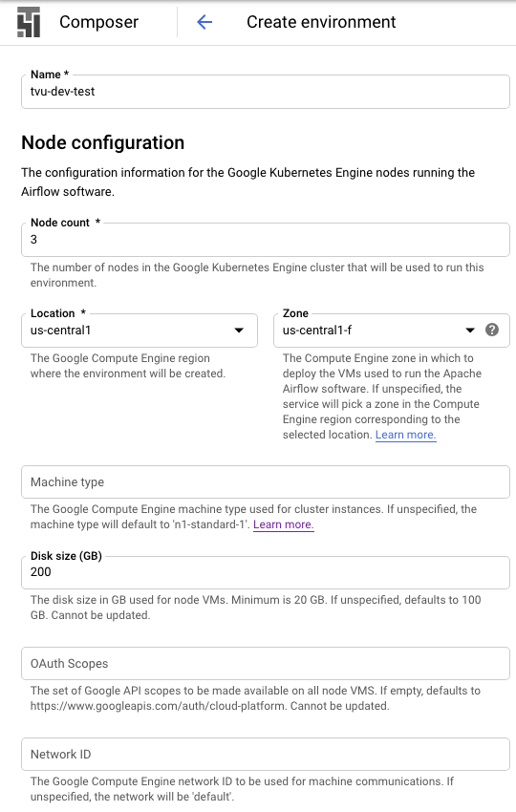
Task: Focus the empty Machine type field
Action: [266, 481]
